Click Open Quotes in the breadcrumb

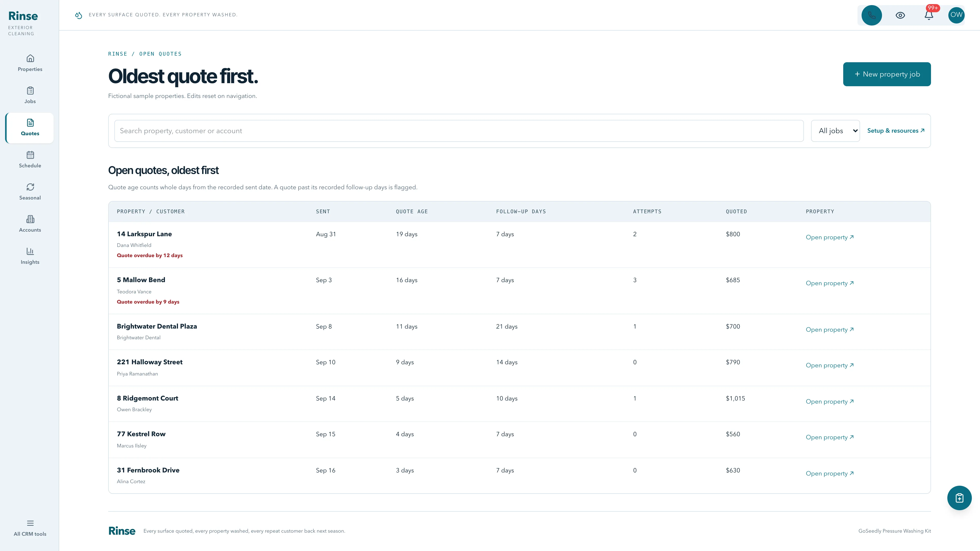pos(160,54)
